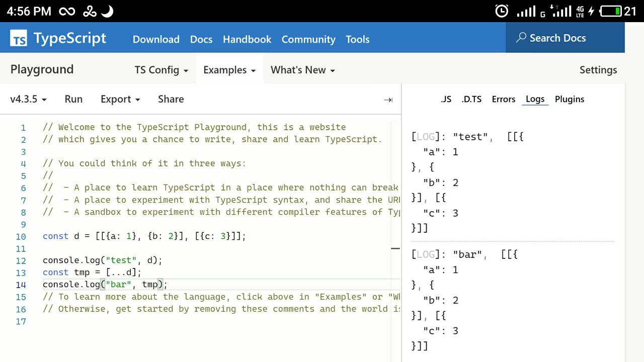Click line number 1 in gutter

(x=23, y=127)
